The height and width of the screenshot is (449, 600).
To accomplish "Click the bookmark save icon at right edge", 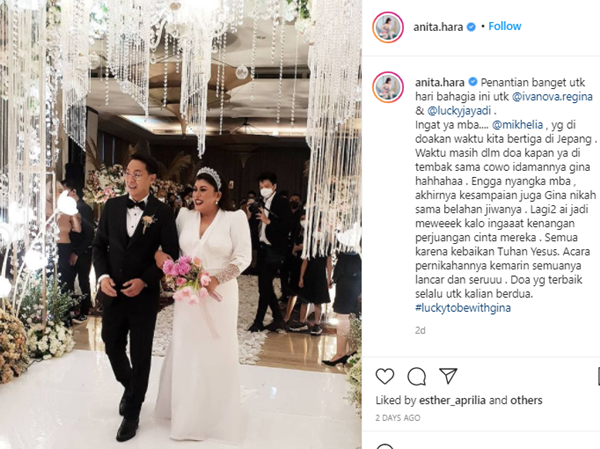I will coord(598,376).
